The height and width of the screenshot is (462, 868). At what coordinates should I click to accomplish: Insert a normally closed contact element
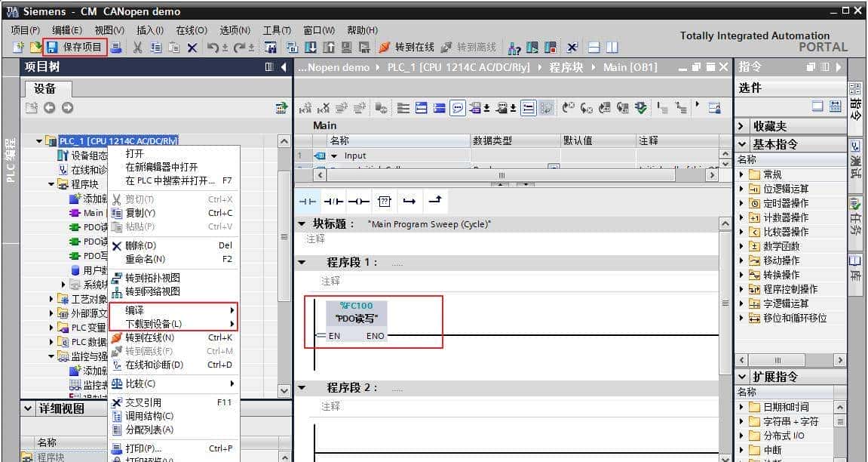pos(334,201)
